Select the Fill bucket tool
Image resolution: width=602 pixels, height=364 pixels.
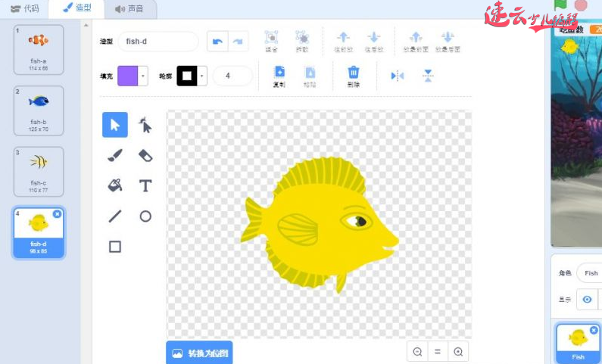coord(115,185)
